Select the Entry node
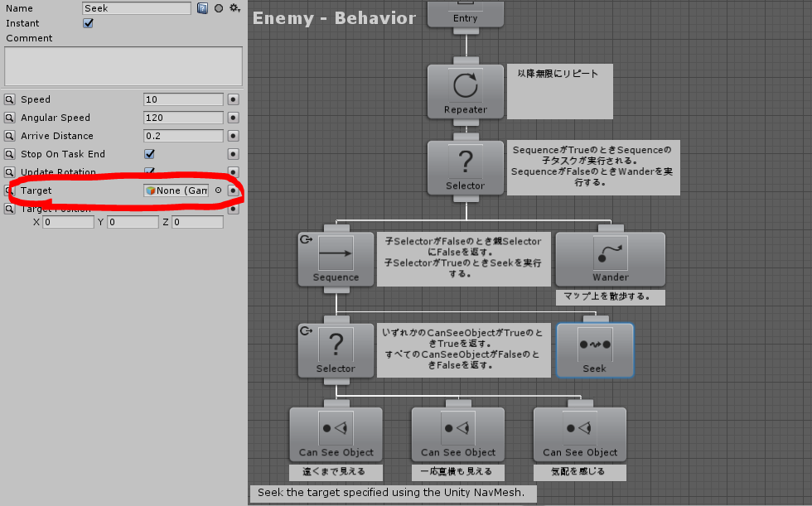Image resolution: width=812 pixels, height=506 pixels. [466, 14]
